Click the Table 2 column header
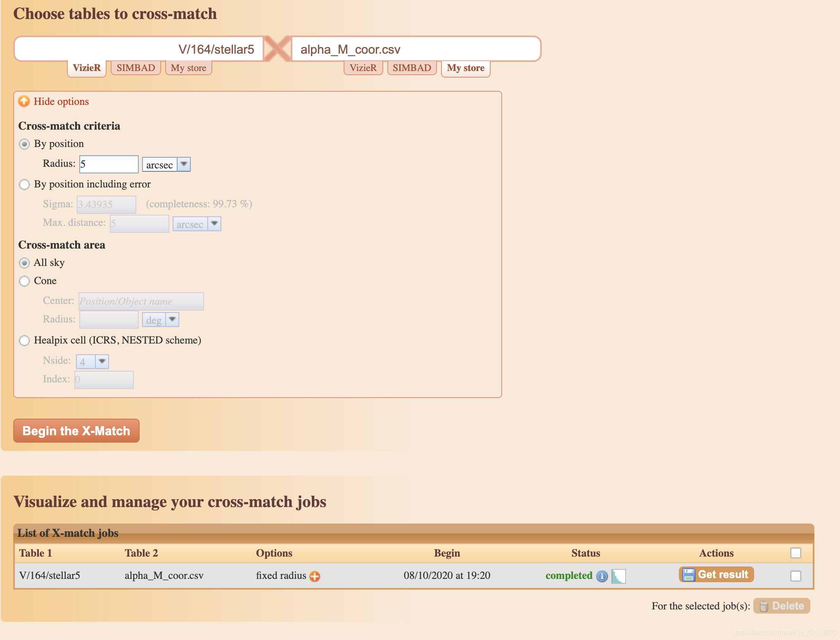 (x=141, y=553)
